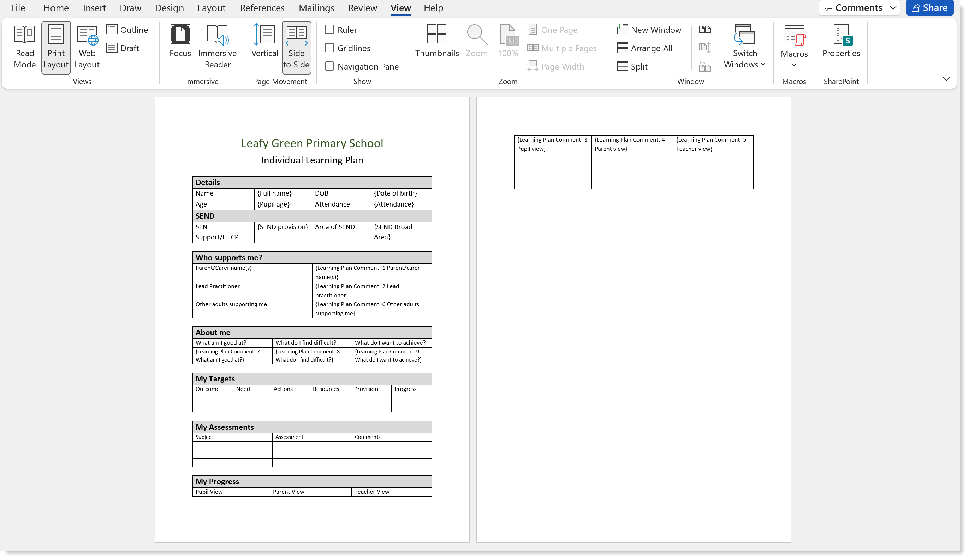Switch to Draft view
Image resolution: width=969 pixels, height=560 pixels.
(x=123, y=48)
